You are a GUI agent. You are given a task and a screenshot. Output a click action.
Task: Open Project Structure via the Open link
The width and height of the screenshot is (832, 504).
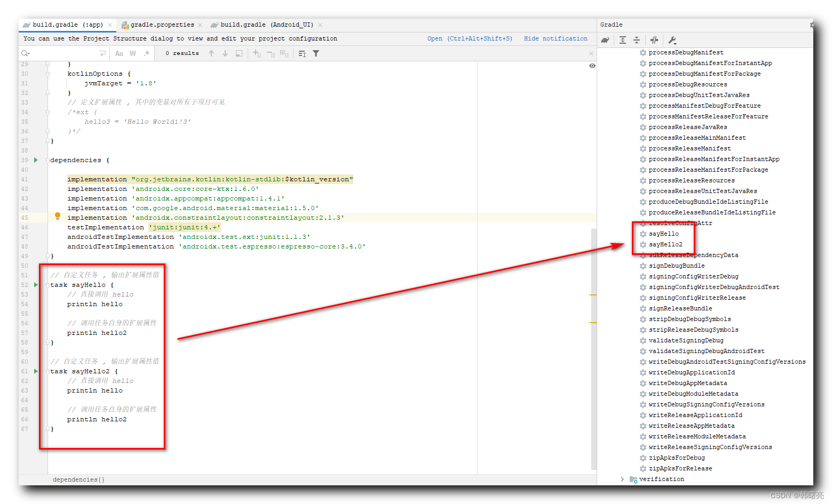470,39
